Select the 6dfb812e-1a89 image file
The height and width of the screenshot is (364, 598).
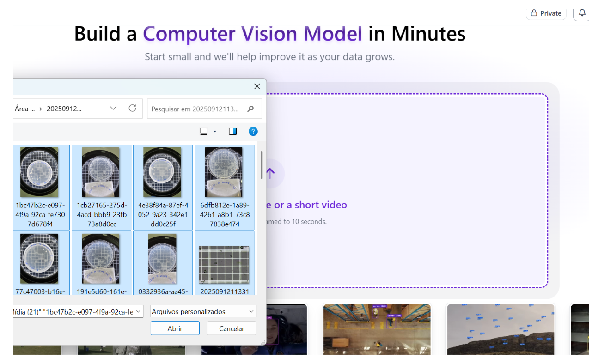[x=224, y=173]
